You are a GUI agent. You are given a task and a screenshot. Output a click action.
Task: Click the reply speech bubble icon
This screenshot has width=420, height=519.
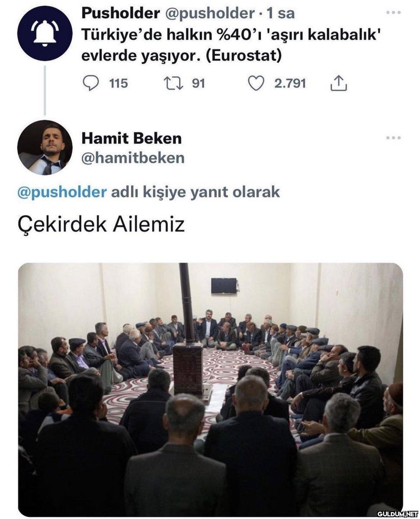coord(90,83)
